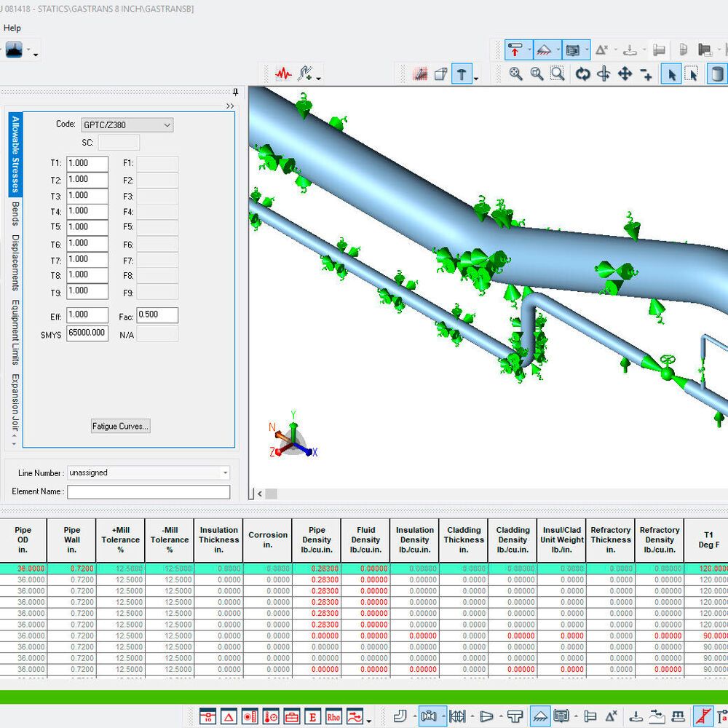Expand panel using the double-chevron button
The width and height of the screenshot is (728, 728).
point(230,106)
